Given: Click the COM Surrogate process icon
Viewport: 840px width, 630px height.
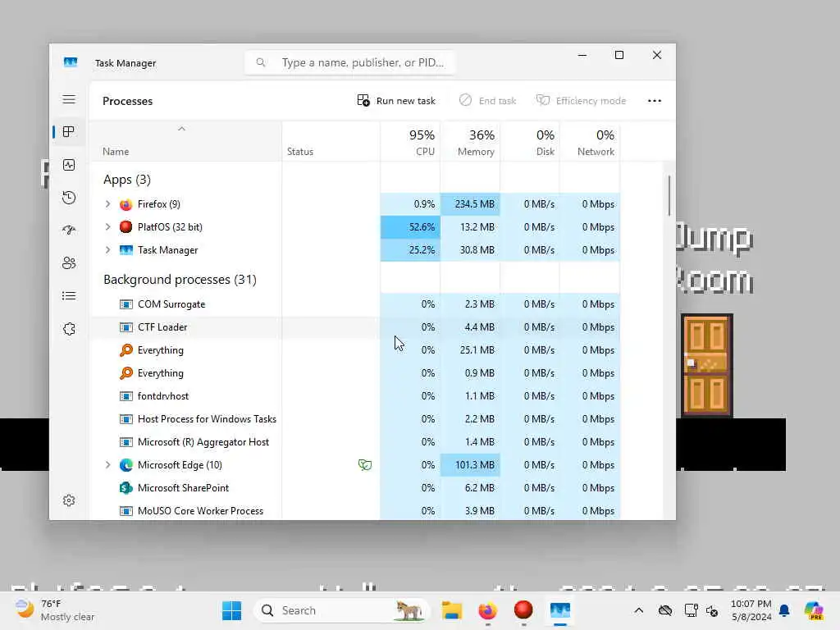Looking at the screenshot, I should click(126, 304).
